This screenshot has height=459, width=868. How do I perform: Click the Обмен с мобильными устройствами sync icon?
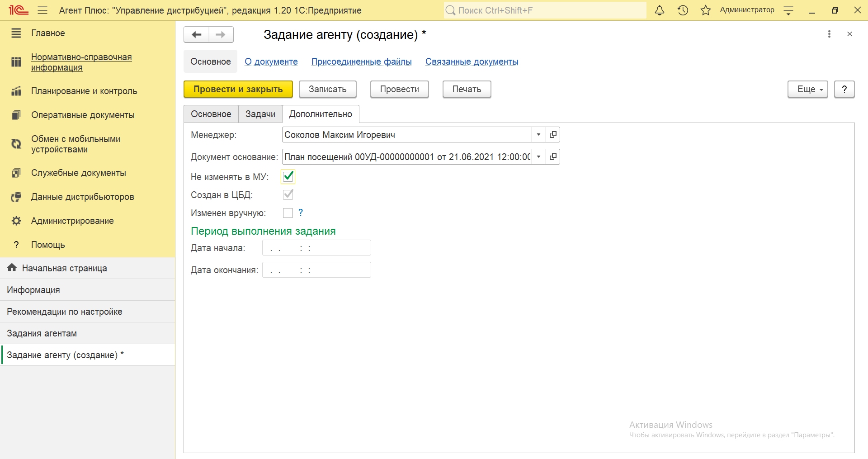(16, 144)
